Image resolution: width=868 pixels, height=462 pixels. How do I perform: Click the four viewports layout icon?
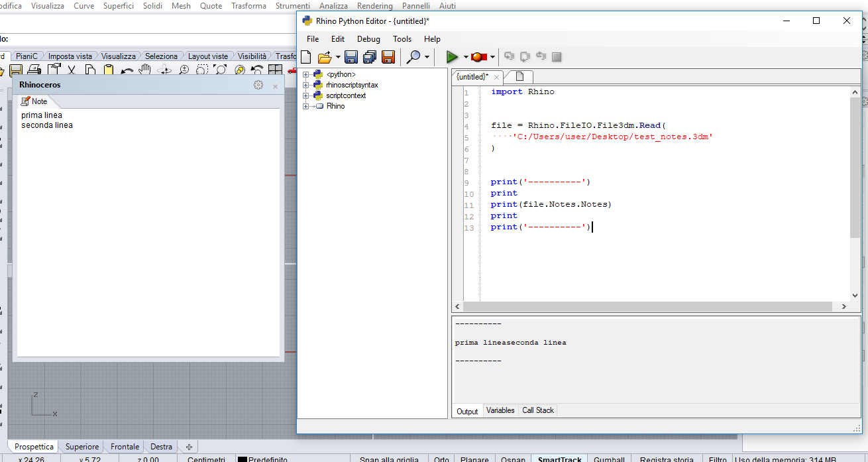[275, 70]
